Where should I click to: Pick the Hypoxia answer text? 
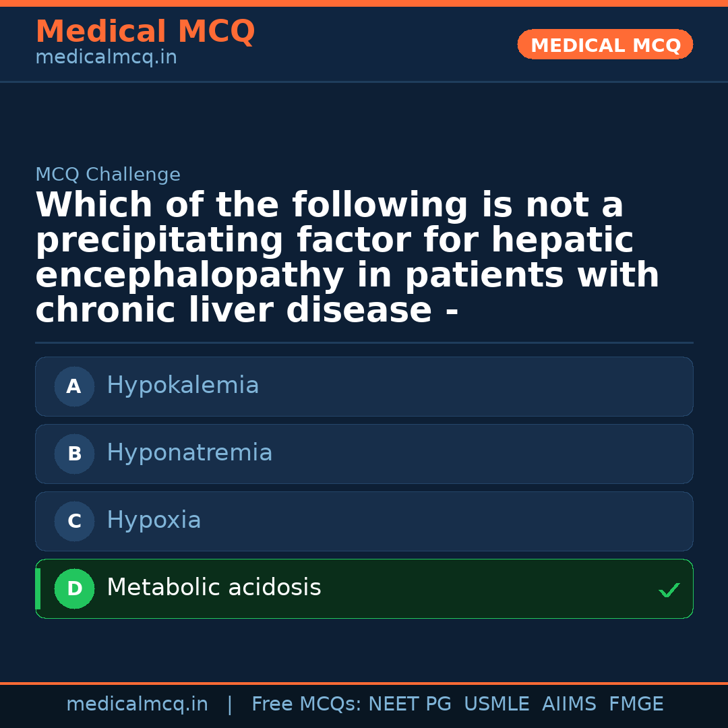pos(154,520)
